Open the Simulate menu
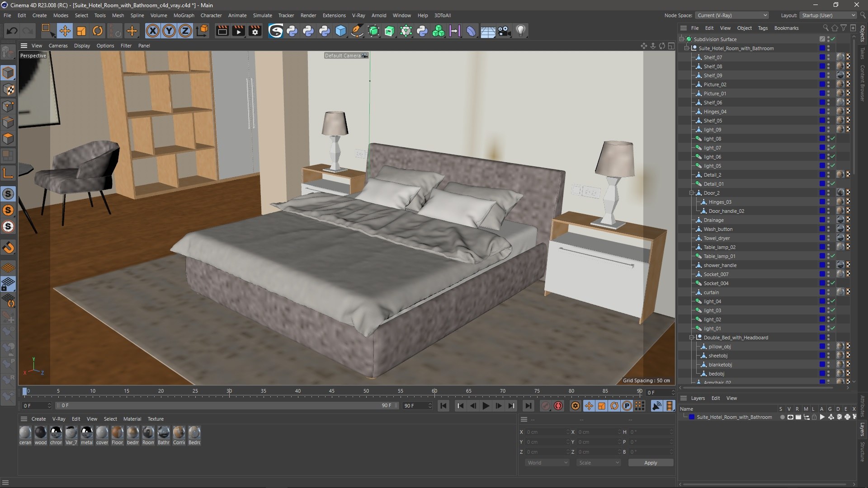Screen dimensions: 868x488 click(262, 15)
